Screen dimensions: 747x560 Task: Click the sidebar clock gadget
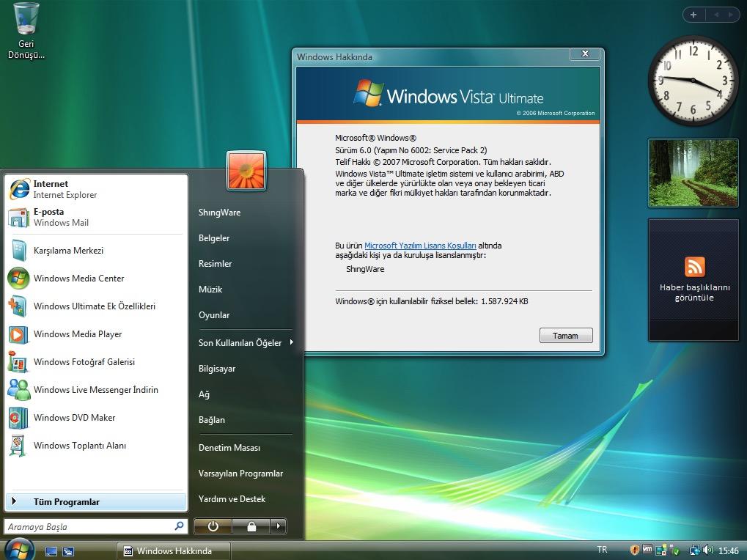click(x=693, y=80)
